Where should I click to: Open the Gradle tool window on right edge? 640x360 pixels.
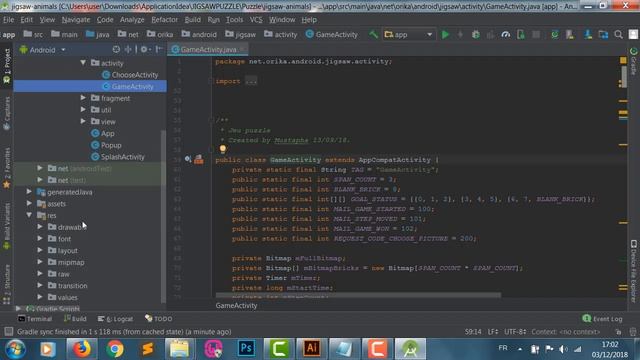(633, 61)
